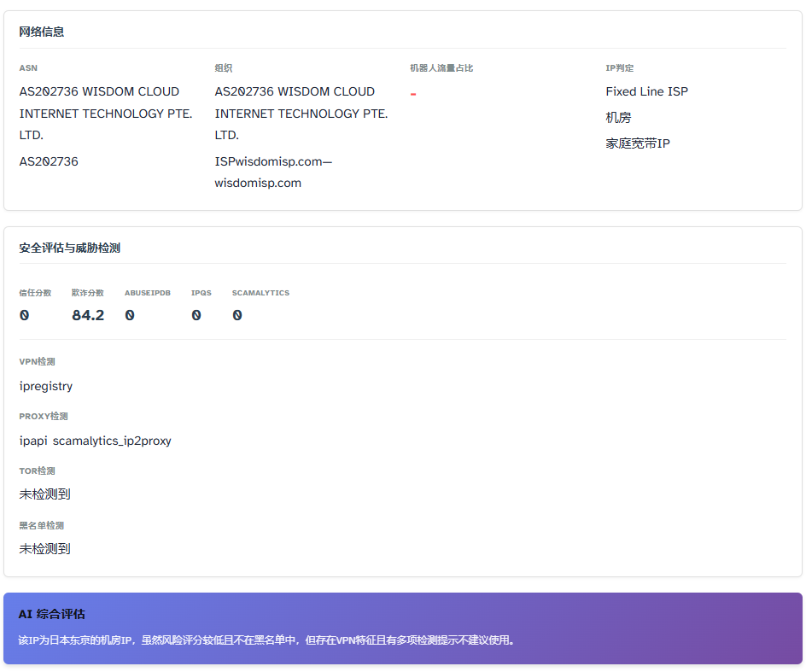Select the standalone AS202736 value under ASN

[49, 161]
